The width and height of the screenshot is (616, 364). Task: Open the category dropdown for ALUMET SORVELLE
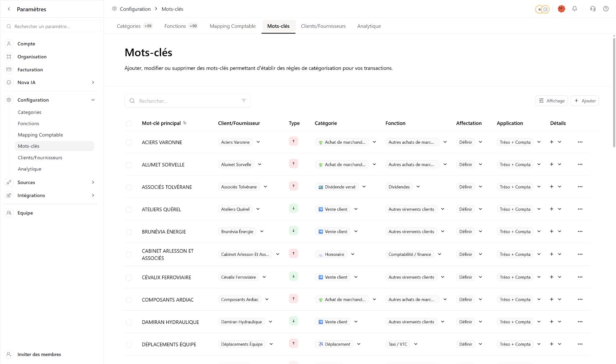(374, 164)
